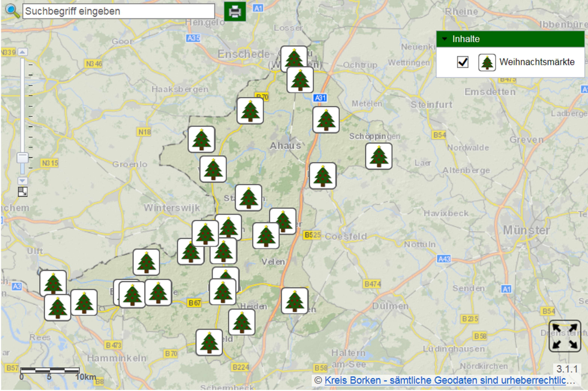
Task: Click the Suchbegriff eingeben search field
Action: [118, 11]
